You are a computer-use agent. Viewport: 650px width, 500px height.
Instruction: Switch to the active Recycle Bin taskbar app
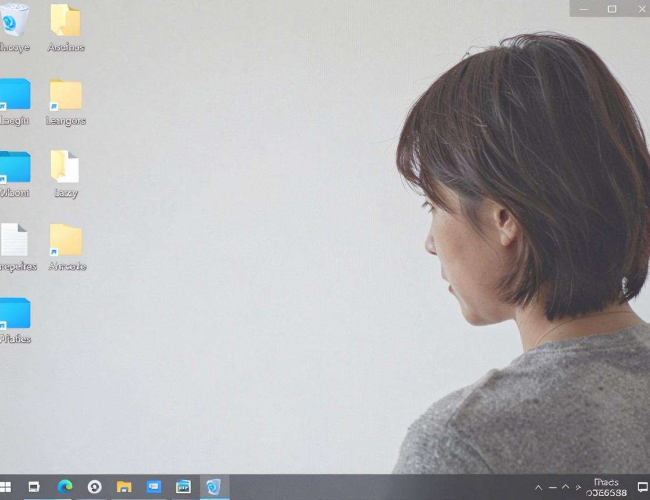tap(213, 487)
